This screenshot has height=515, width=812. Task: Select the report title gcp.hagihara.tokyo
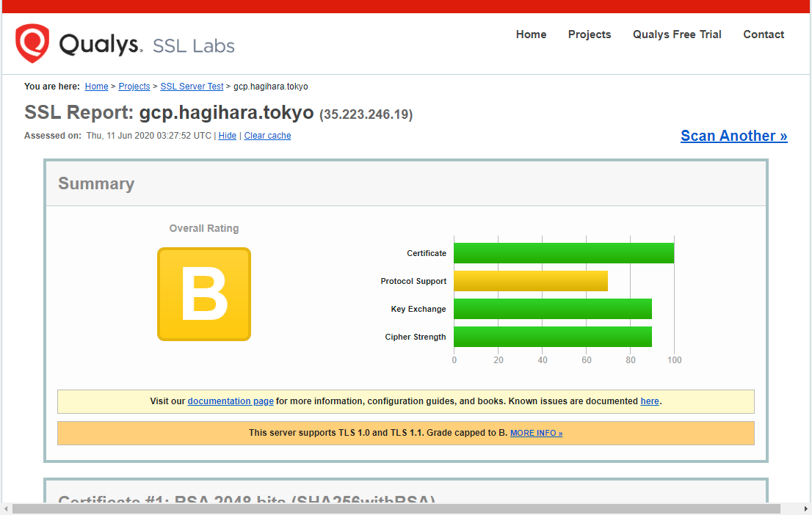click(226, 112)
